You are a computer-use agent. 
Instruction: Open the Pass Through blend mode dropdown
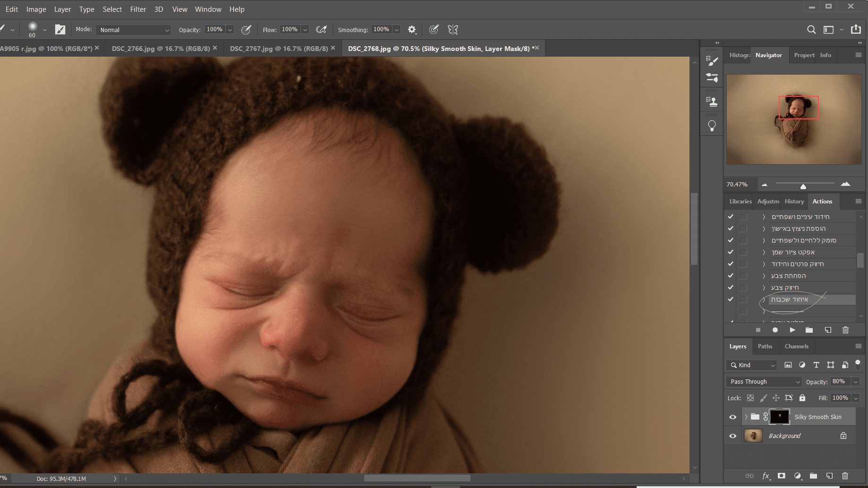(764, 382)
